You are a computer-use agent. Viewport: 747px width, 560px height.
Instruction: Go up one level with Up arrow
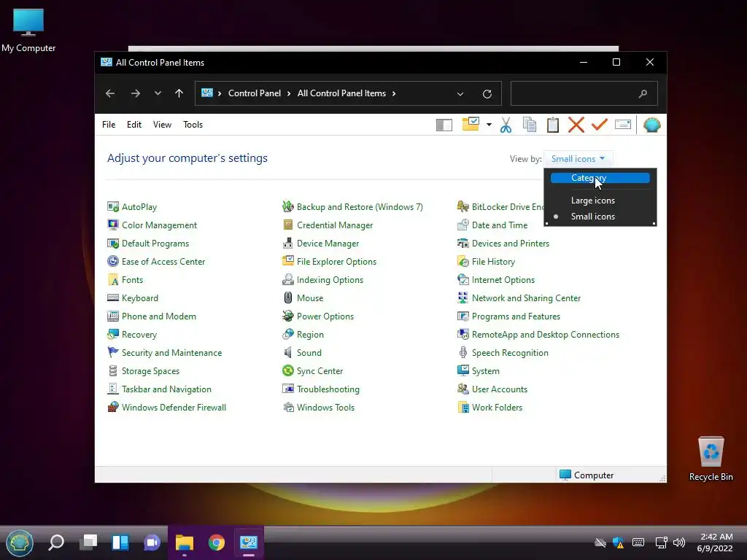(179, 93)
